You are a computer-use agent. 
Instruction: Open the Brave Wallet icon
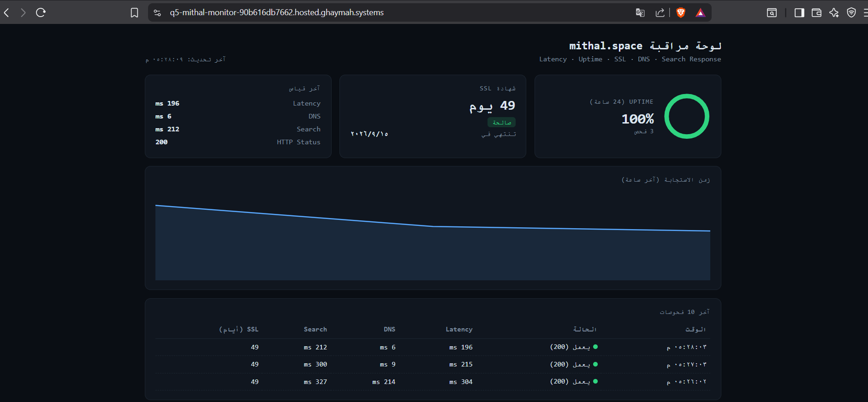(816, 12)
